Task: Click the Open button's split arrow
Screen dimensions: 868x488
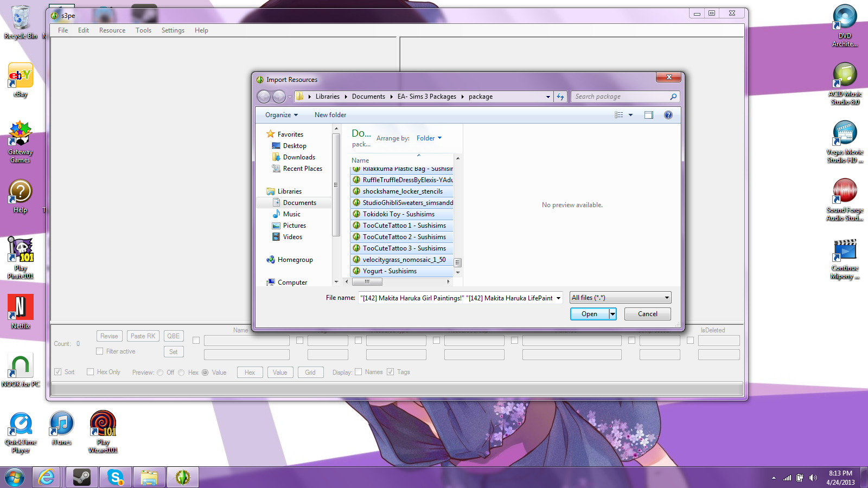Action: tap(613, 314)
